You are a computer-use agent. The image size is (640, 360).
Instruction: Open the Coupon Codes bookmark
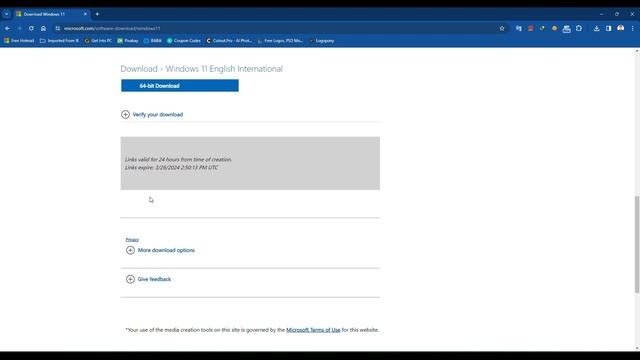point(184,41)
